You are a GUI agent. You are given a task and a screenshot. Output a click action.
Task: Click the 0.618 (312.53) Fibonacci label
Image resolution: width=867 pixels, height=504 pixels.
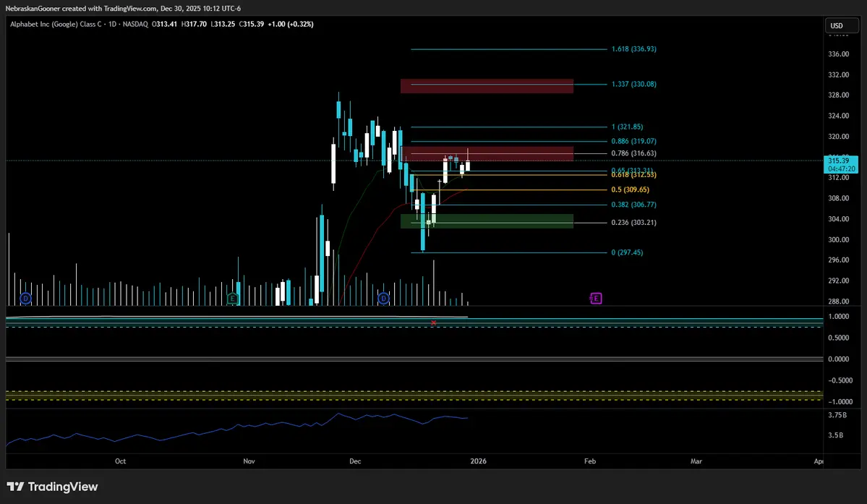tap(633, 175)
